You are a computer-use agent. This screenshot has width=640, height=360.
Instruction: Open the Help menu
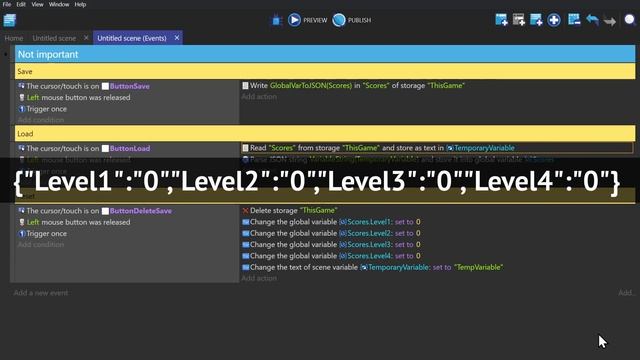click(x=80, y=4)
